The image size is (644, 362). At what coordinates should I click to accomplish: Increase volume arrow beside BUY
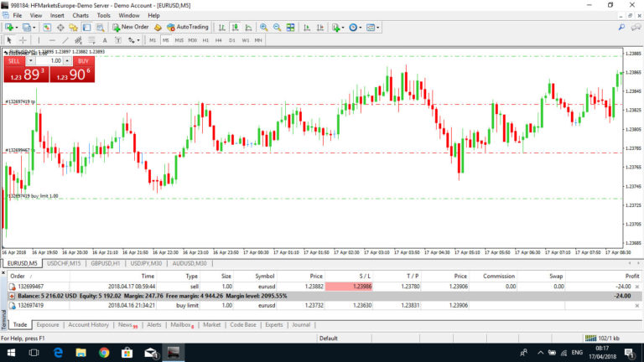point(67,60)
